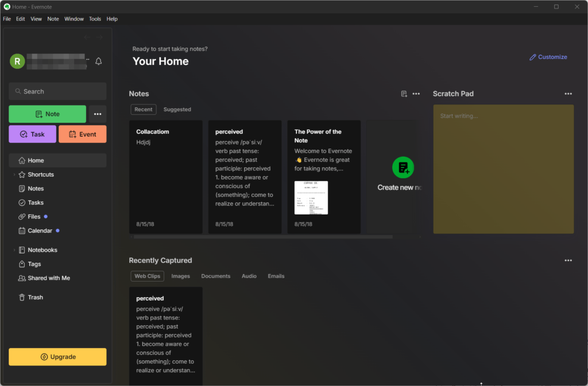Open the perceived note card in Notes
The height and width of the screenshot is (386, 588).
click(245, 177)
